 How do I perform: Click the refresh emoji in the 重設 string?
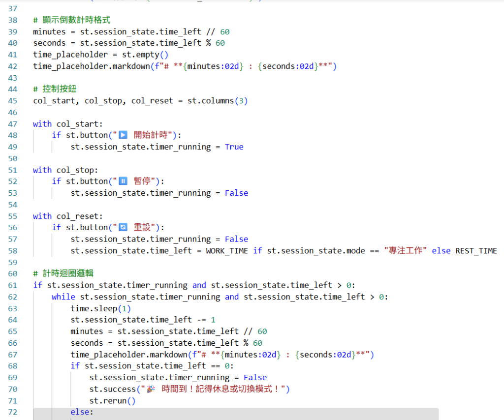pos(123,227)
